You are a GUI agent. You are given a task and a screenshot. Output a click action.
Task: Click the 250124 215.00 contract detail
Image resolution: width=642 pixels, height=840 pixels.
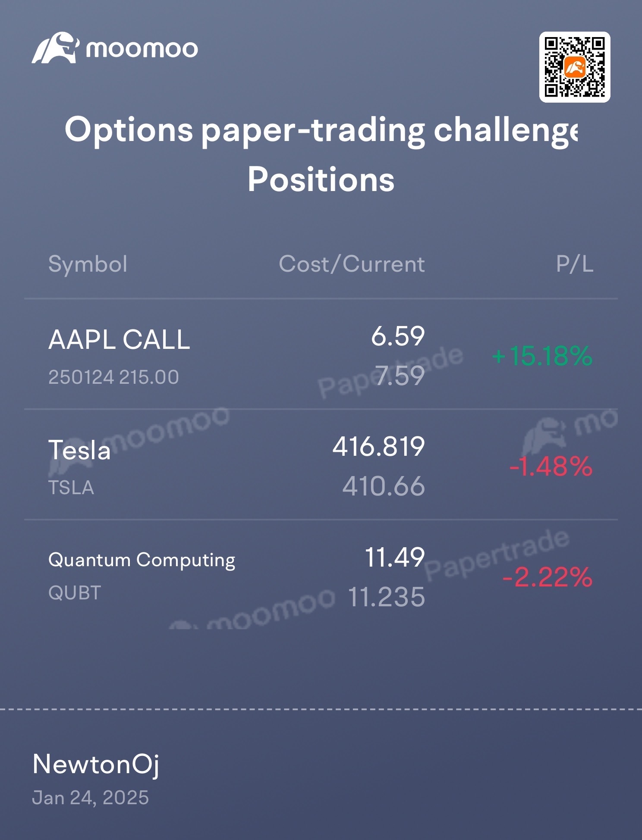tap(113, 377)
